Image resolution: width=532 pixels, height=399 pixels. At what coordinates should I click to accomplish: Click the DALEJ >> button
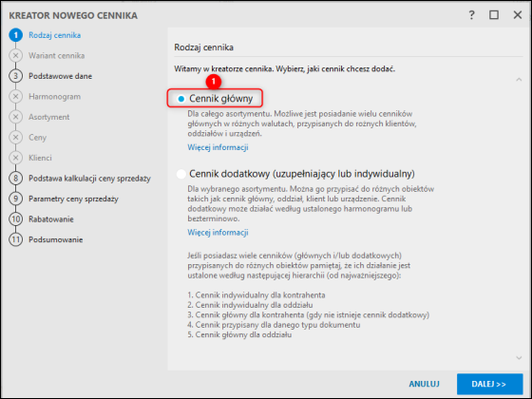click(x=489, y=384)
